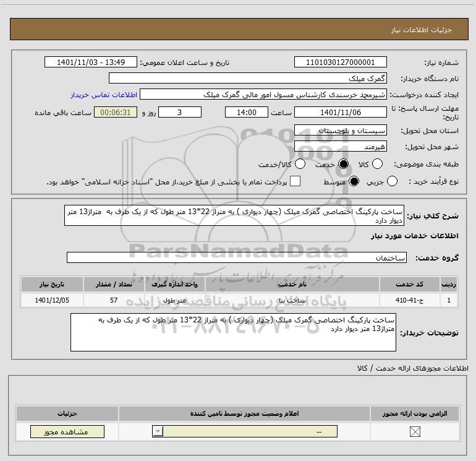Screen dimensions: 476x461
Task: Toggle Islamic treasury payment checkbox
Action: tap(295, 181)
